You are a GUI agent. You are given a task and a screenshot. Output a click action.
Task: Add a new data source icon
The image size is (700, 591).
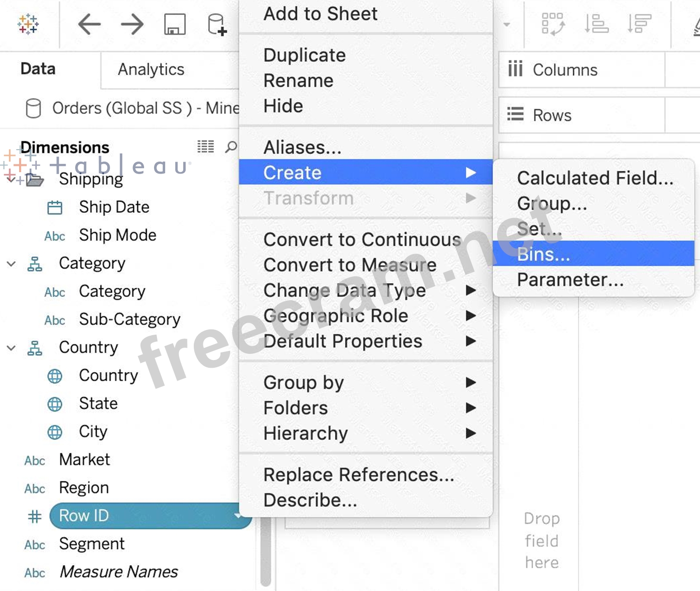pos(217,24)
